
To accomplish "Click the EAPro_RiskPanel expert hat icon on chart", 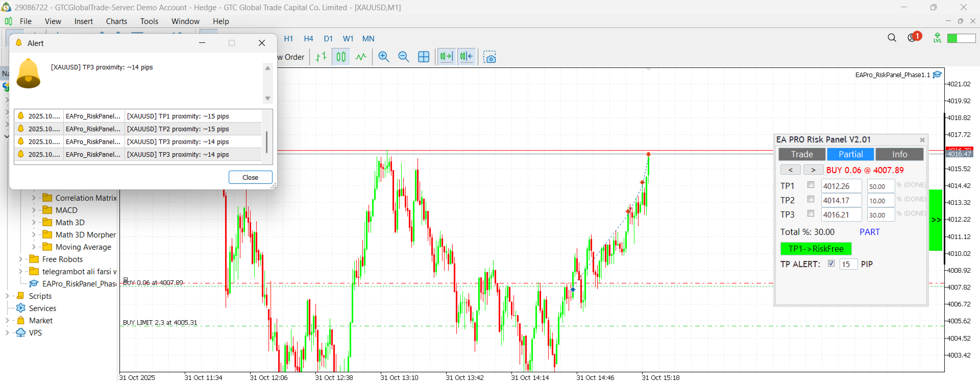I will click(x=937, y=75).
